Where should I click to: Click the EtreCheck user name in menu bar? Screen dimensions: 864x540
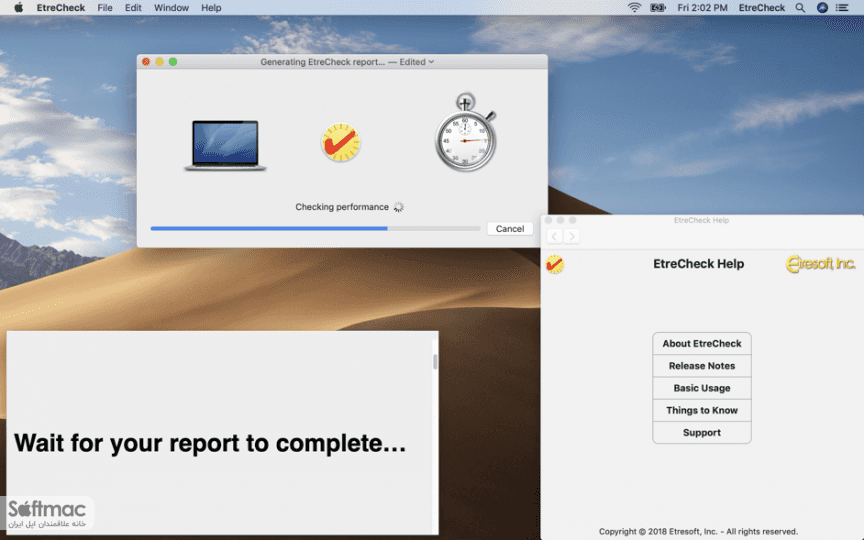tap(762, 8)
